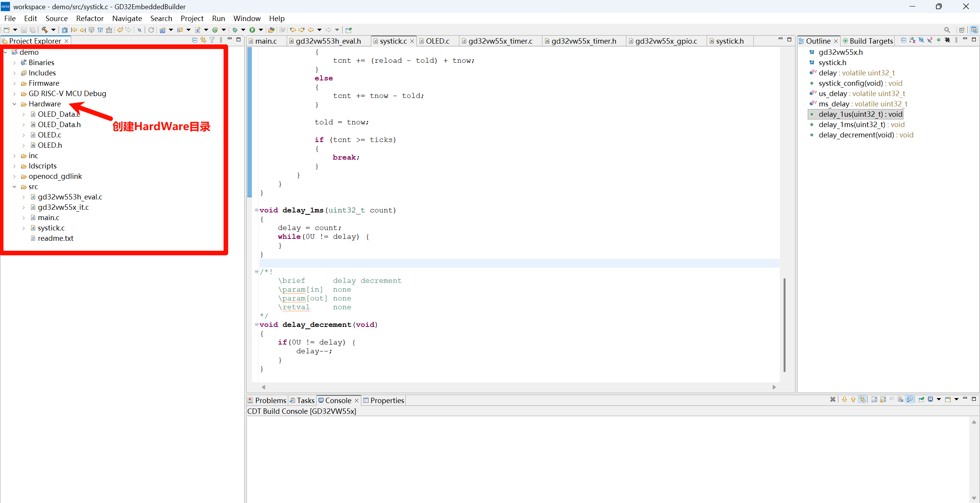Viewport: 980px width, 503px height.
Task: Expand the Firmware folder in project tree
Action: (x=15, y=83)
